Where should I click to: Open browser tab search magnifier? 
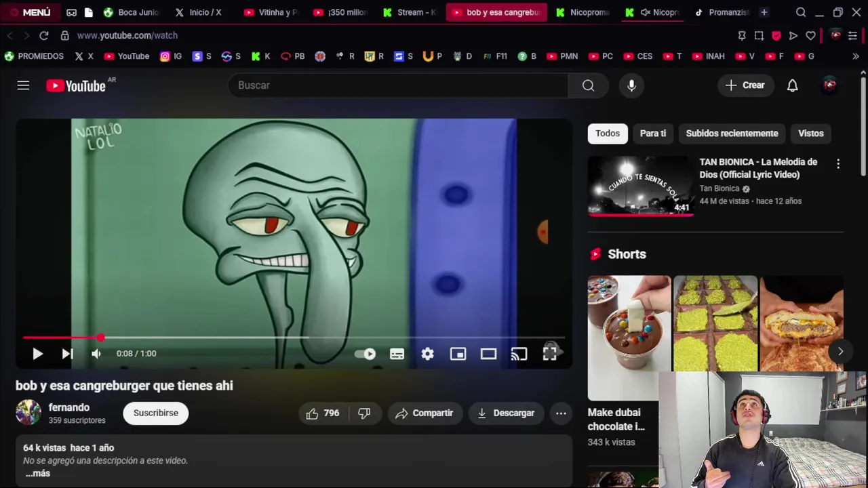pyautogui.click(x=801, y=12)
